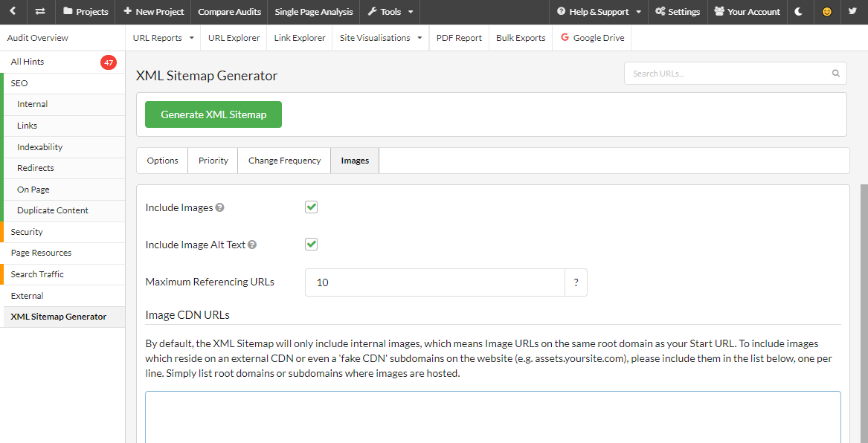Open Projects folder menu
This screenshot has width=868, height=443.
[x=86, y=12]
